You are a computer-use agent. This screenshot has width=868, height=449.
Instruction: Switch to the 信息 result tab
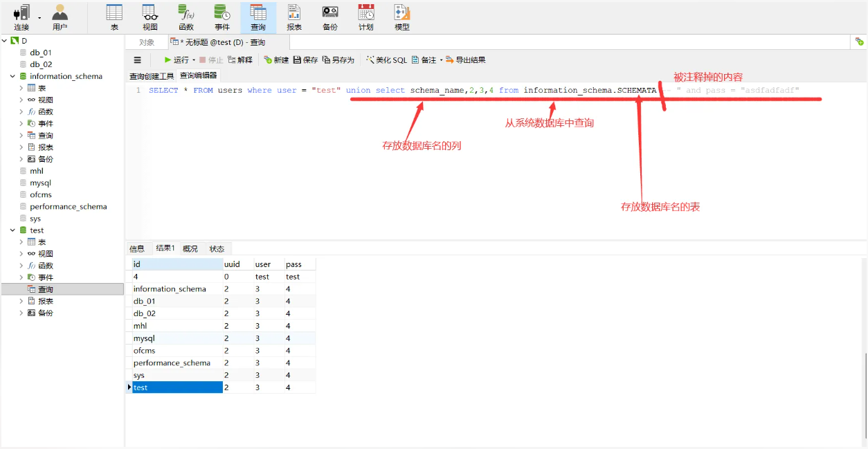coord(137,248)
